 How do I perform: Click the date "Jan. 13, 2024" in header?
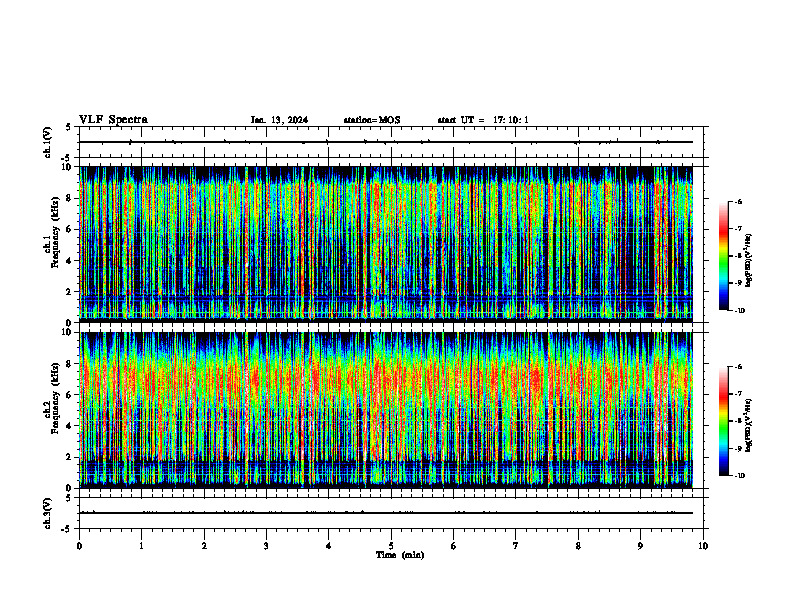tap(279, 120)
